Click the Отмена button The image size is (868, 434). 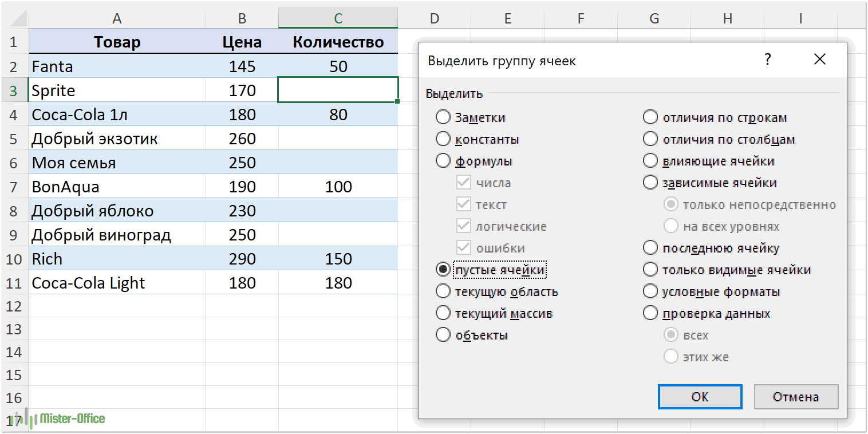(x=796, y=397)
